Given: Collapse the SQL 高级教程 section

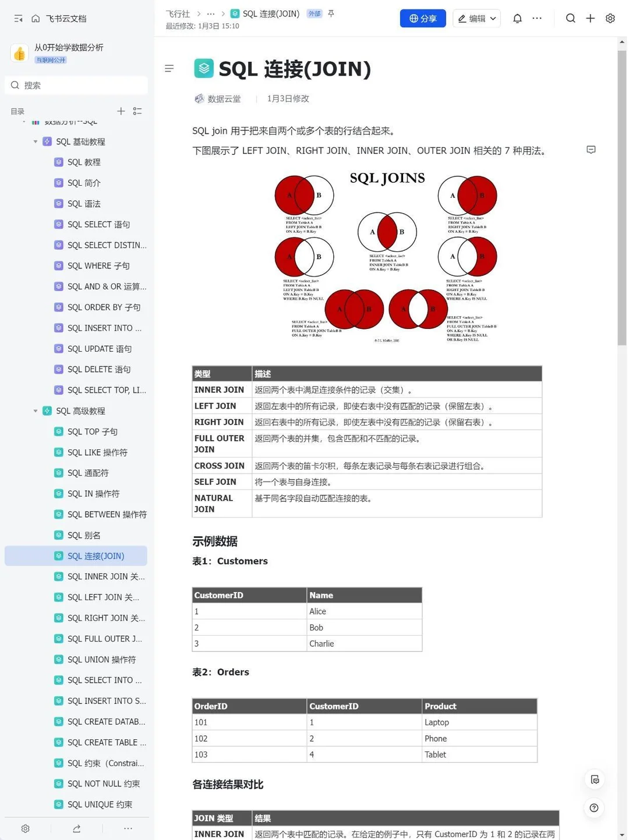Looking at the screenshot, I should 36,410.
